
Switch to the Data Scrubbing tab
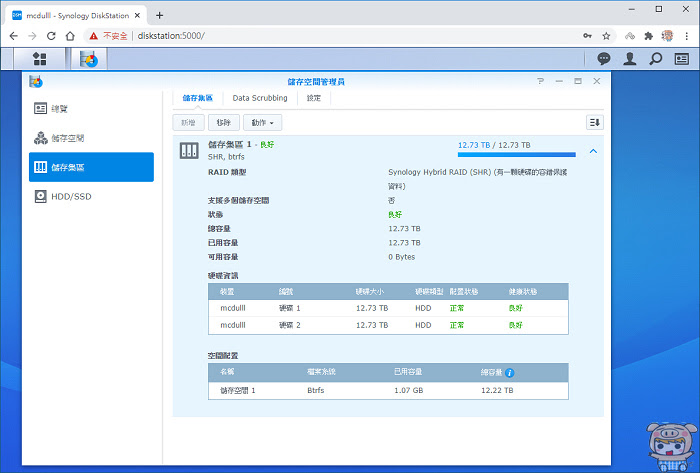(260, 98)
